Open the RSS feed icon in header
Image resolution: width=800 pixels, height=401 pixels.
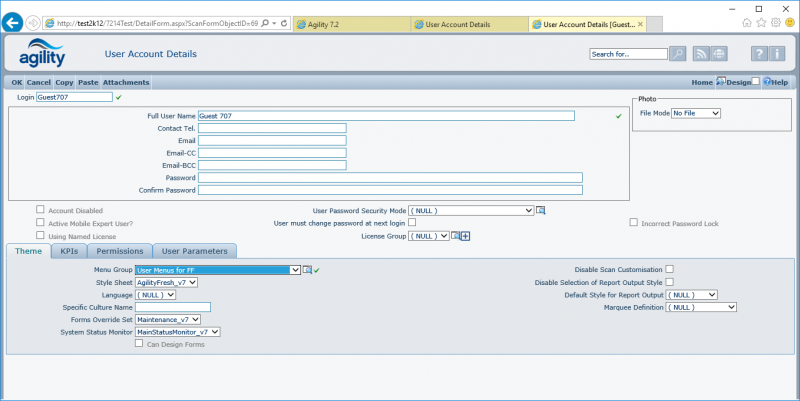(x=701, y=54)
